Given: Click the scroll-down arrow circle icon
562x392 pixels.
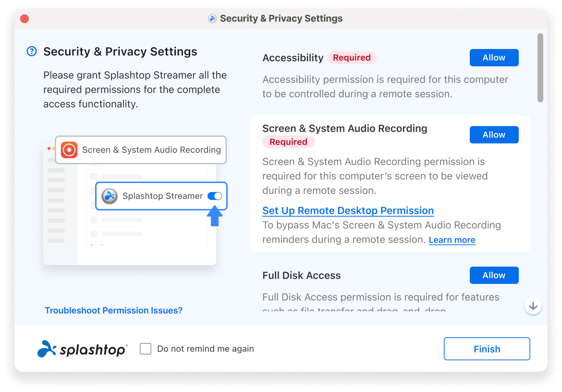Looking at the screenshot, I should 533,306.
